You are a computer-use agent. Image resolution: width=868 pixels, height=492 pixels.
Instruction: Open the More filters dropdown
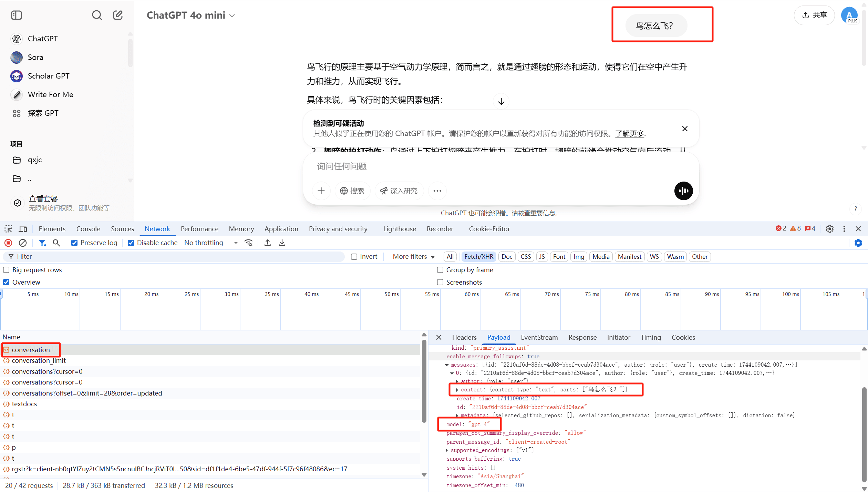[x=414, y=257]
